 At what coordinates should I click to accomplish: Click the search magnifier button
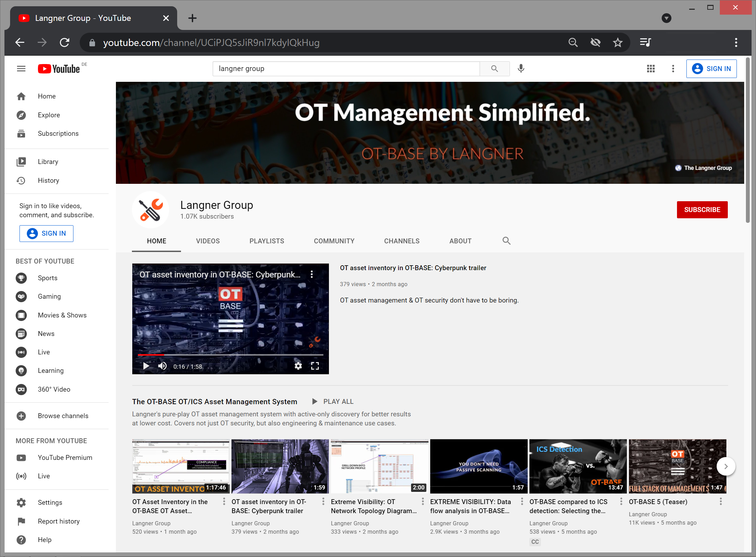click(495, 69)
